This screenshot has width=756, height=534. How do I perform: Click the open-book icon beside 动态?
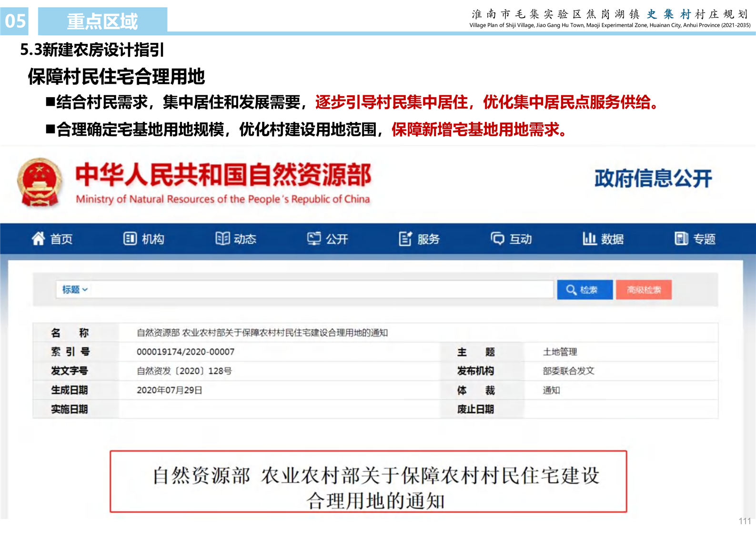click(x=222, y=238)
